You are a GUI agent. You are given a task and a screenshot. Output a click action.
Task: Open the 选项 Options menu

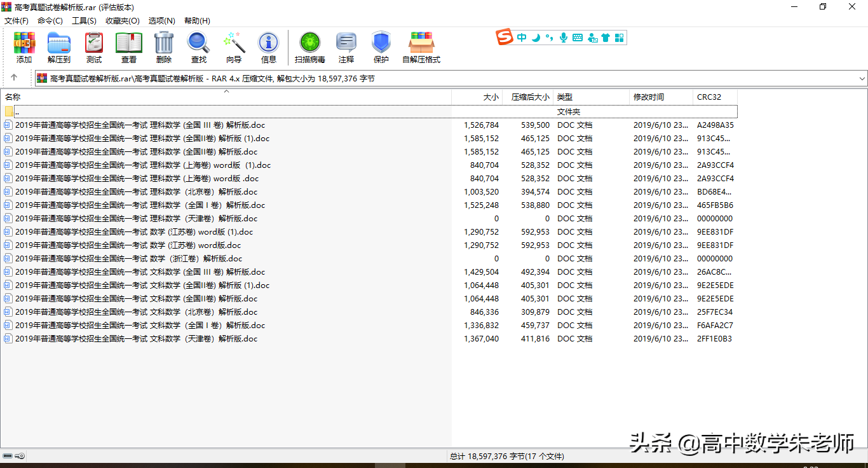pos(161,20)
